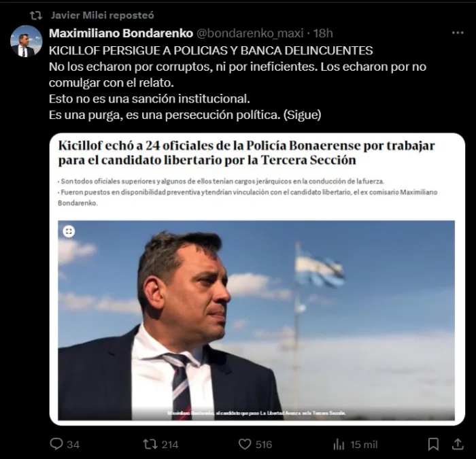476x459 pixels.
Task: Click the repost arrows icon
Action: (150, 445)
